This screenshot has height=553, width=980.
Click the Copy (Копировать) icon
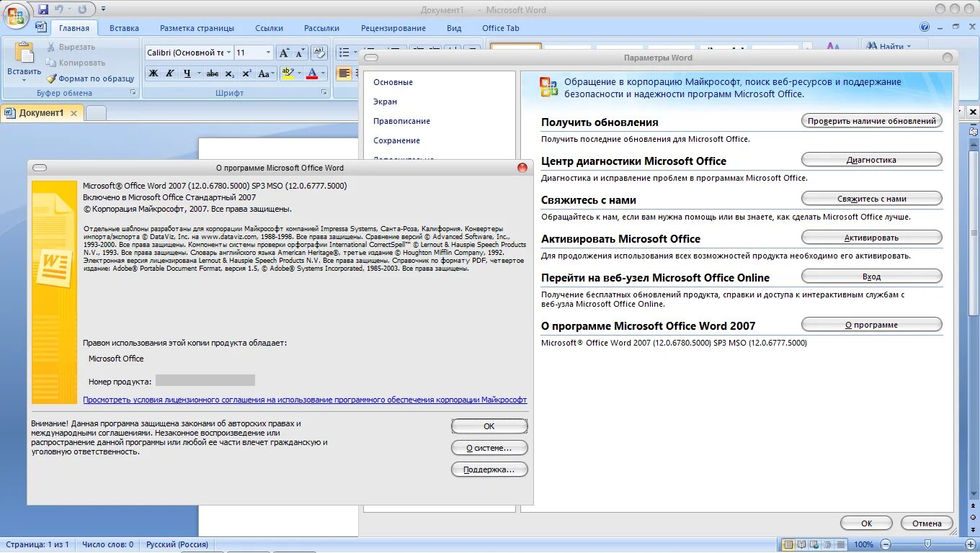coord(51,63)
